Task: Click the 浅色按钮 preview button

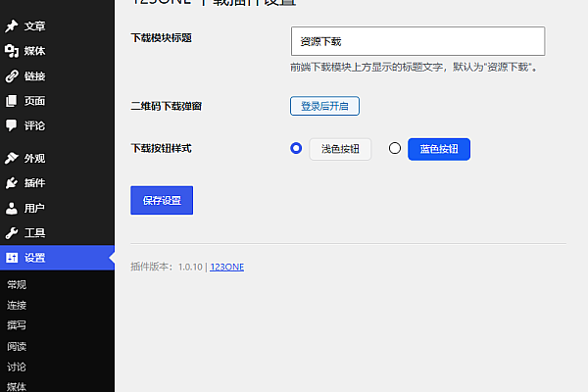Action: [x=340, y=149]
